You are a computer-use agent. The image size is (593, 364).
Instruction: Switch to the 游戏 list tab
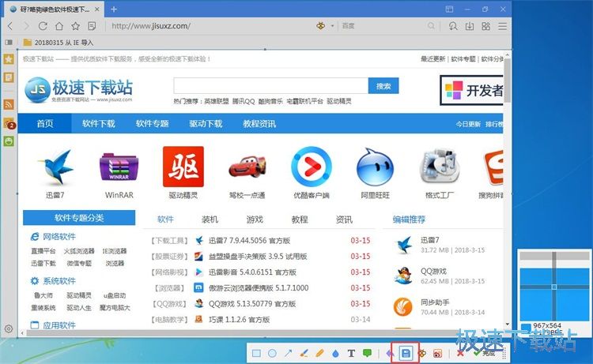(255, 220)
